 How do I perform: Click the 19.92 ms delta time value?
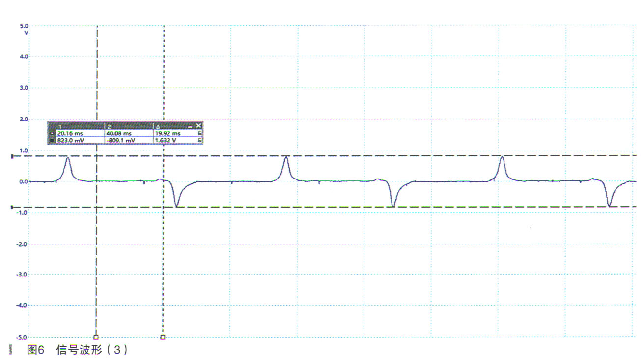[x=168, y=133]
